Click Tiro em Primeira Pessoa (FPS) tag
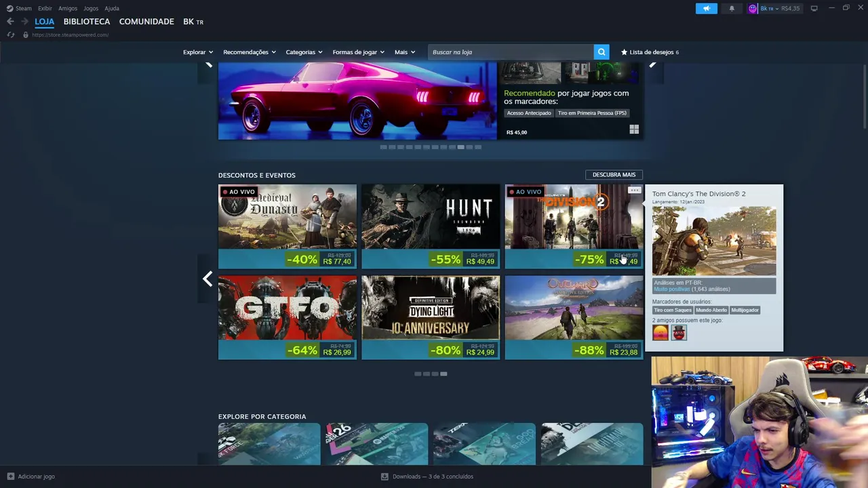This screenshot has width=868, height=488. [592, 113]
